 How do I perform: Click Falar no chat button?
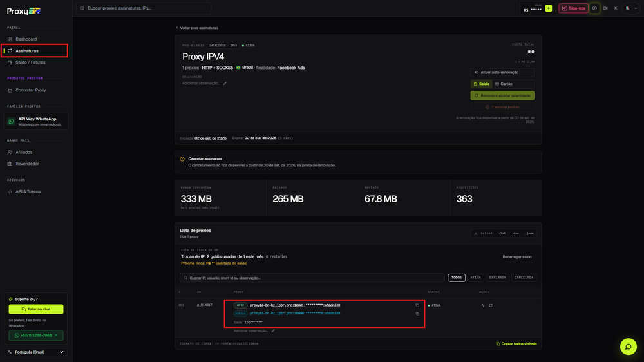click(36, 309)
